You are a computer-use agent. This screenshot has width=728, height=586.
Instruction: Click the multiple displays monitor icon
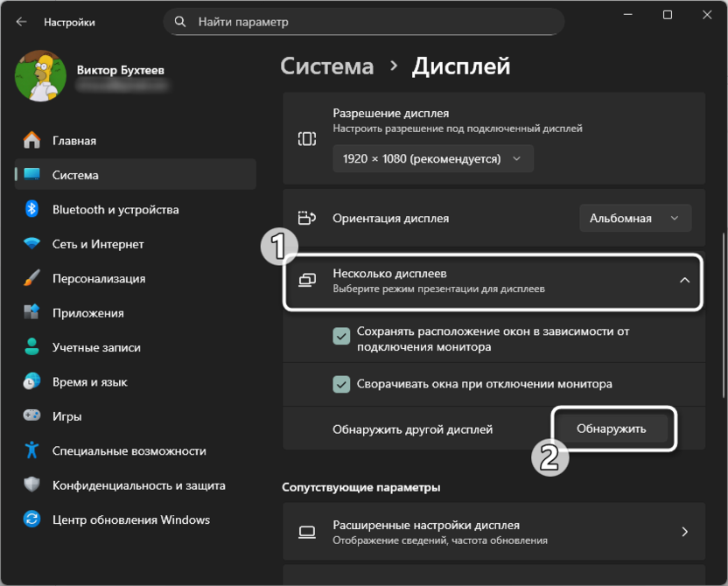coord(308,277)
